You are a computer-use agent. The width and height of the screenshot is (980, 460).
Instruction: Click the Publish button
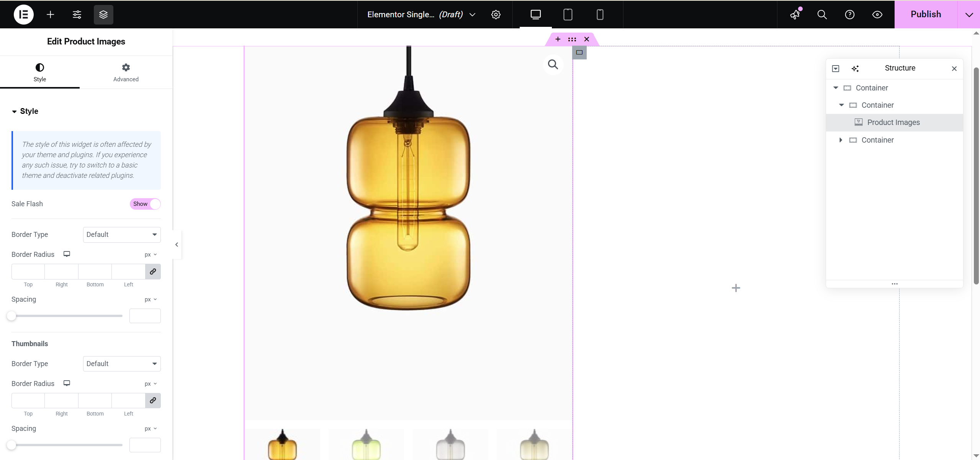925,14
